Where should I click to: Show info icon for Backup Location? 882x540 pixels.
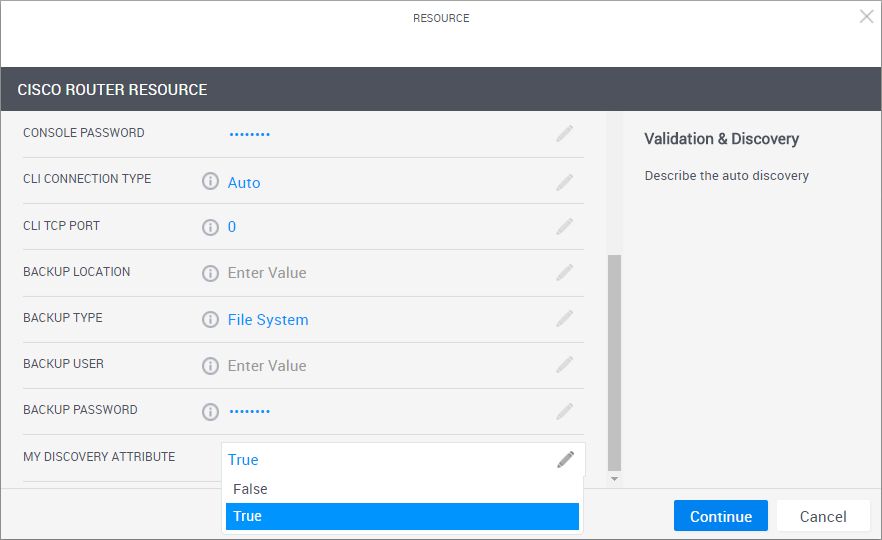point(210,273)
